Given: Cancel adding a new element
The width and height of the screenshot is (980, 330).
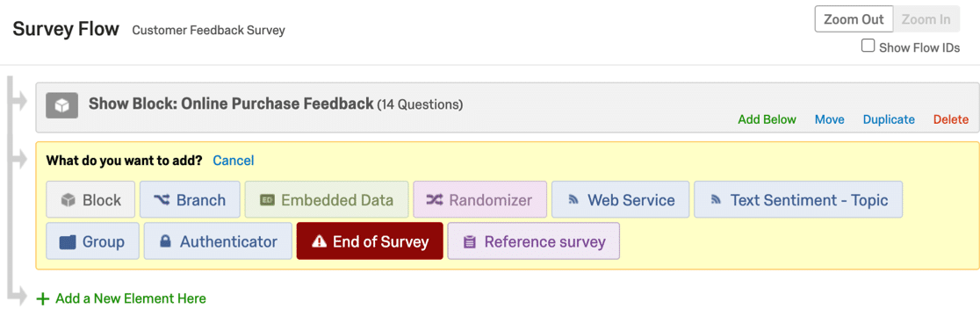Looking at the screenshot, I should (x=234, y=161).
